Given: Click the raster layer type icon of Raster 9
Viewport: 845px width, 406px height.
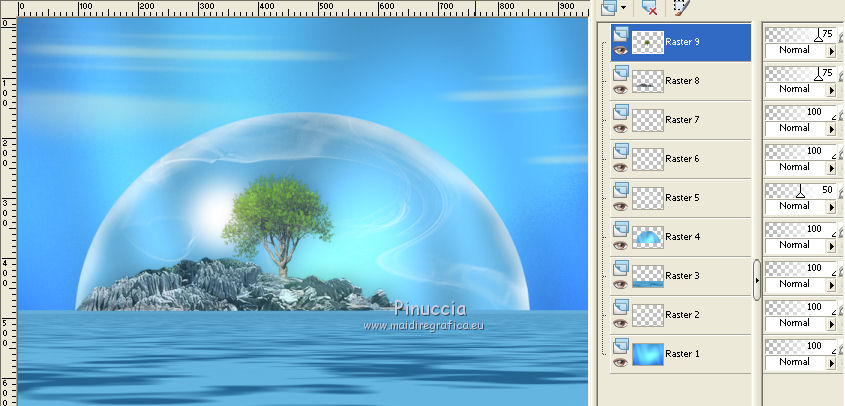Looking at the screenshot, I should (621, 34).
